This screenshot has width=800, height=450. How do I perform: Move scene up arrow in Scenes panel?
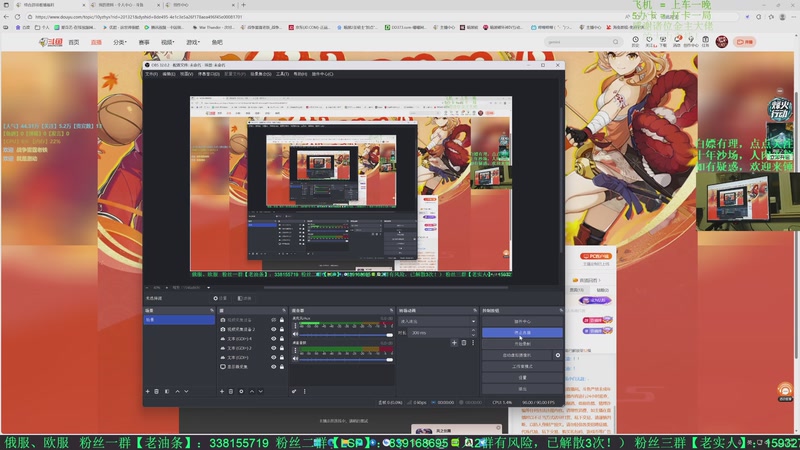pyautogui.click(x=177, y=391)
